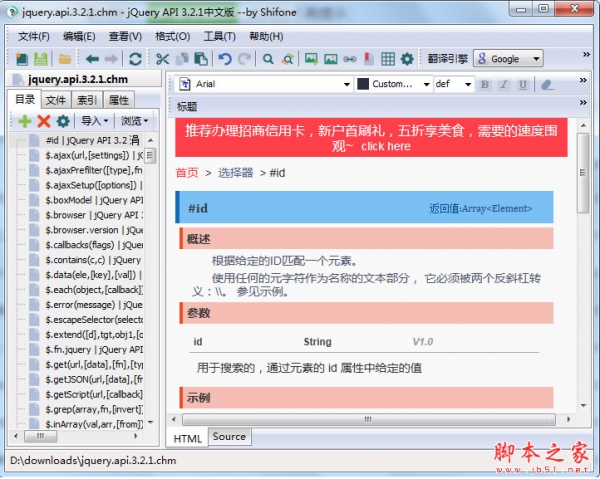Open the 编辑(E) menu
Image resolution: width=600 pixels, height=479 pixels.
79,36
